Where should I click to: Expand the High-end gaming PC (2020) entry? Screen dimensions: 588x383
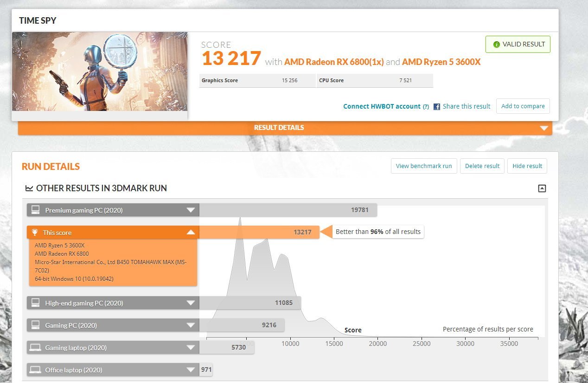tap(191, 303)
